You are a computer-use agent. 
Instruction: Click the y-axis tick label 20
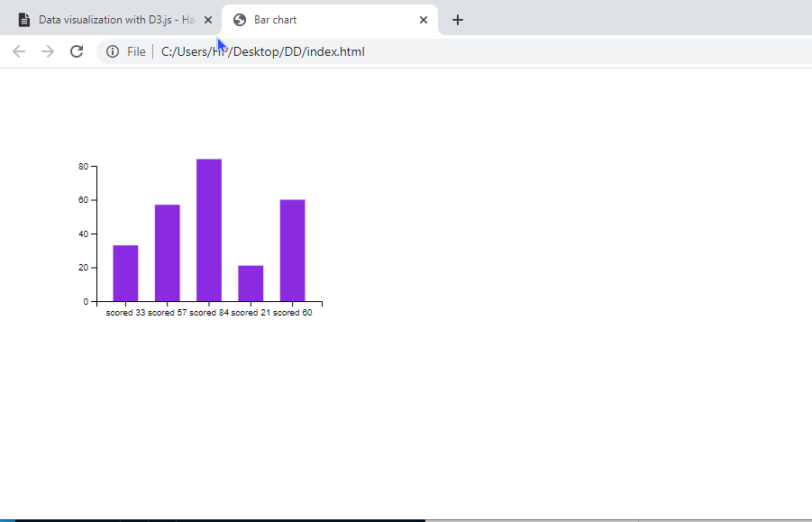click(84, 268)
